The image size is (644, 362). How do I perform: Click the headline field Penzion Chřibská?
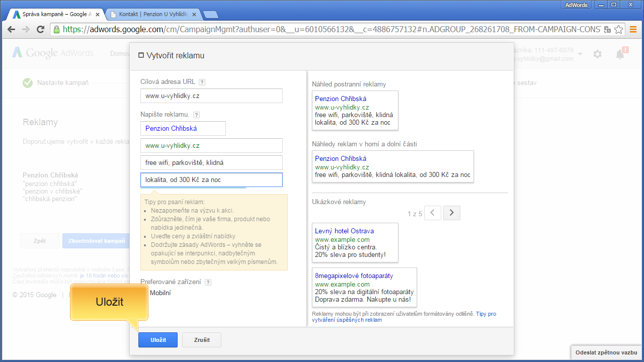183,128
